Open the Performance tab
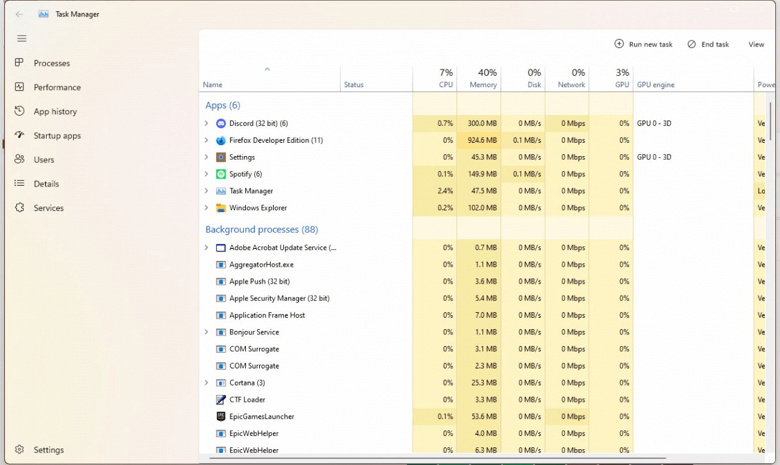 click(x=57, y=87)
